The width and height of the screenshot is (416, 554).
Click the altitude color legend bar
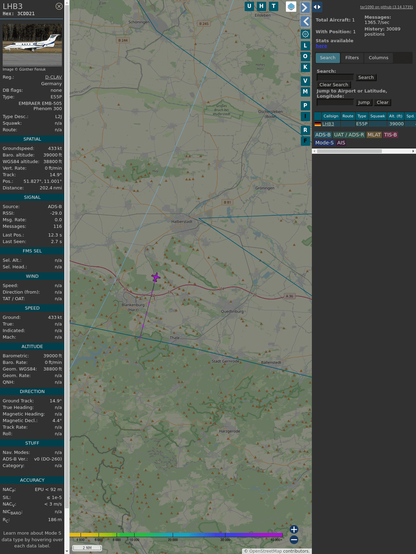click(176, 535)
